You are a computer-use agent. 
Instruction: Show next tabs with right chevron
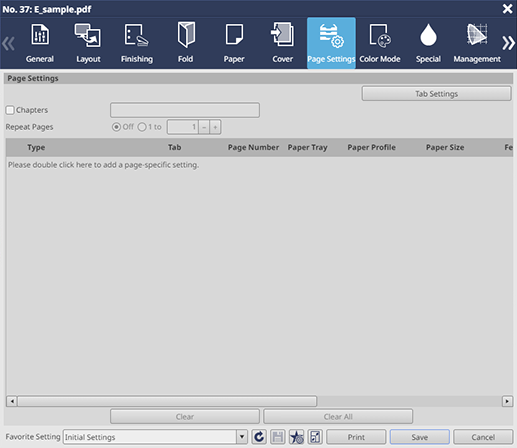(x=508, y=43)
